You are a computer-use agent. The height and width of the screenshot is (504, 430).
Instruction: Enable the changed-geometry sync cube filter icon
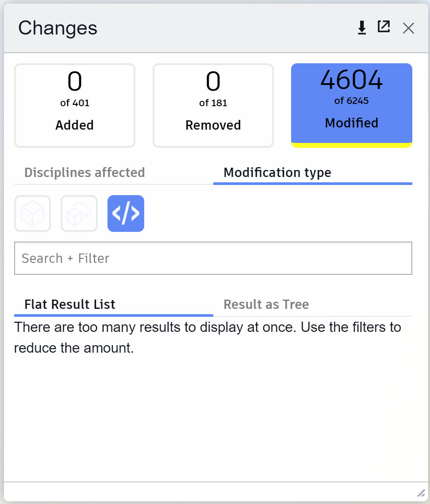[79, 213]
